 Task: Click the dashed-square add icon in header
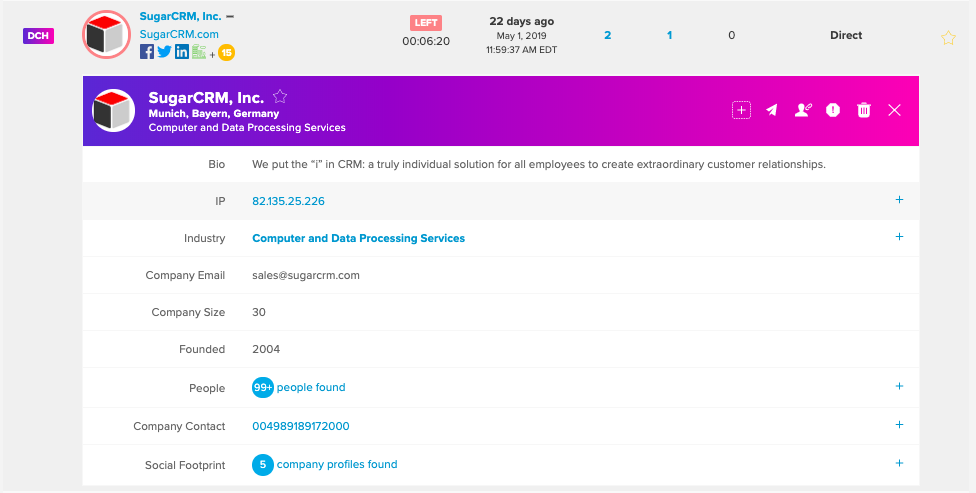(741, 110)
